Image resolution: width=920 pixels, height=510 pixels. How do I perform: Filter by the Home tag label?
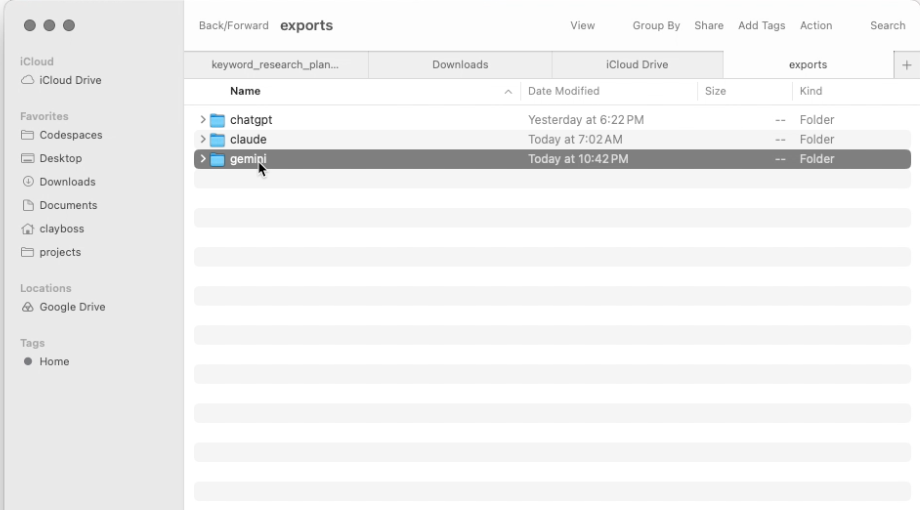click(x=54, y=362)
